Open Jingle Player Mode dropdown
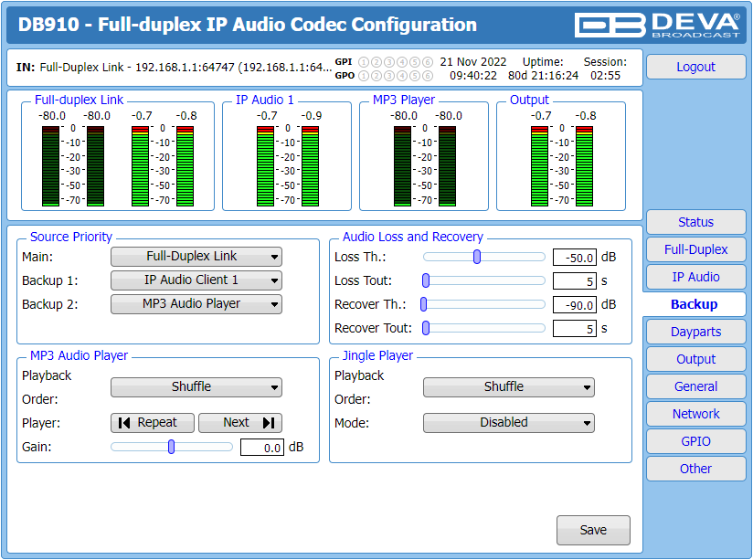Viewport: 753px width, 560px height. click(x=509, y=423)
